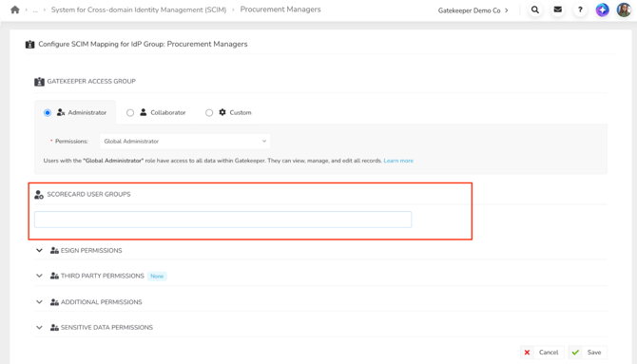
Task: Click the Sensitive Data Permissions lock-user icon
Action: (x=54, y=328)
